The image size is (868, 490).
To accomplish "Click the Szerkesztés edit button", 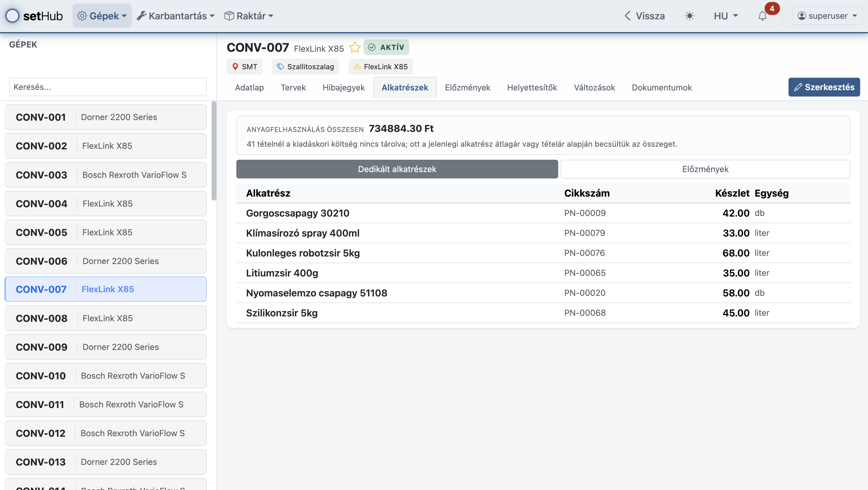I will 824,87.
